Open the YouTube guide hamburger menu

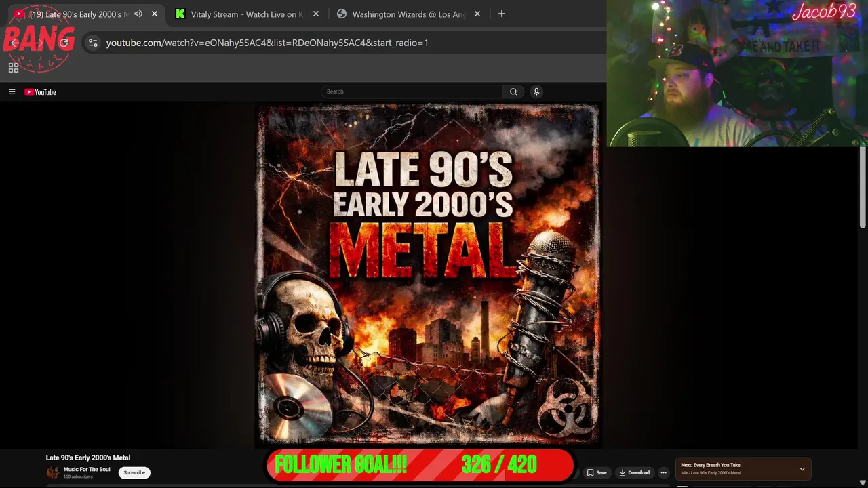(x=12, y=92)
